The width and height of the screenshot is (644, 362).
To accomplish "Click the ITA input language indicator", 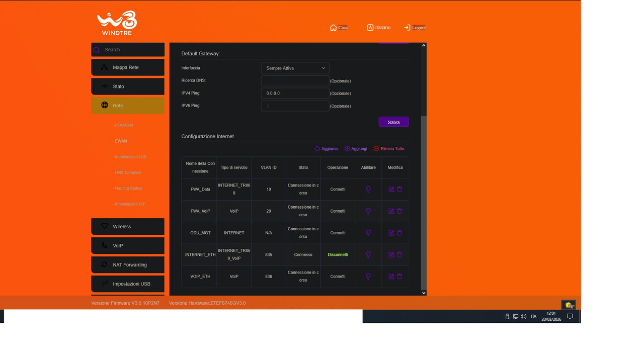I will [x=534, y=317].
